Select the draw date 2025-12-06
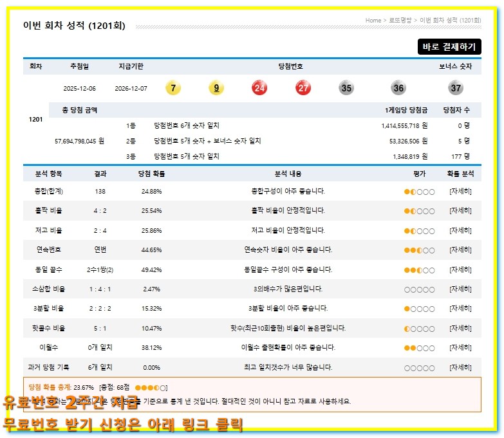 [79, 89]
